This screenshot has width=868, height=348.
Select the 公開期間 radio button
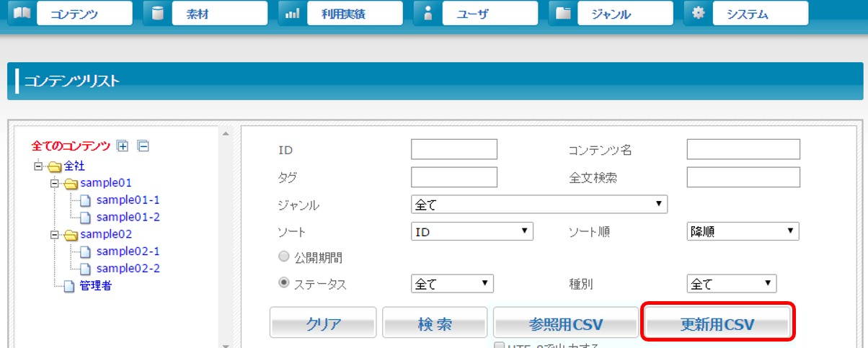pyautogui.click(x=283, y=256)
